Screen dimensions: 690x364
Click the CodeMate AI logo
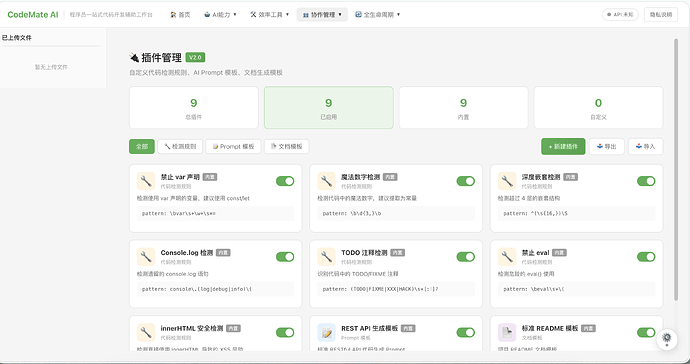point(33,15)
